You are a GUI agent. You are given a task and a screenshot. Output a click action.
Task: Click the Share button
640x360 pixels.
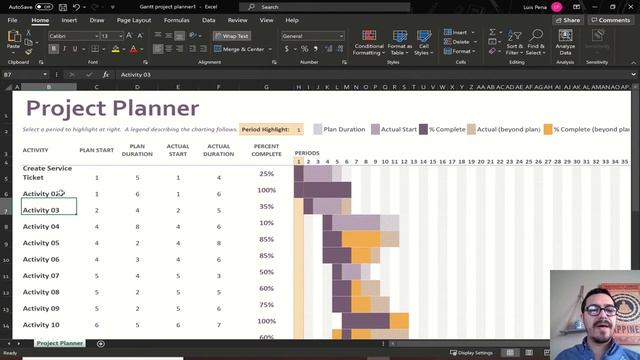[568, 20]
